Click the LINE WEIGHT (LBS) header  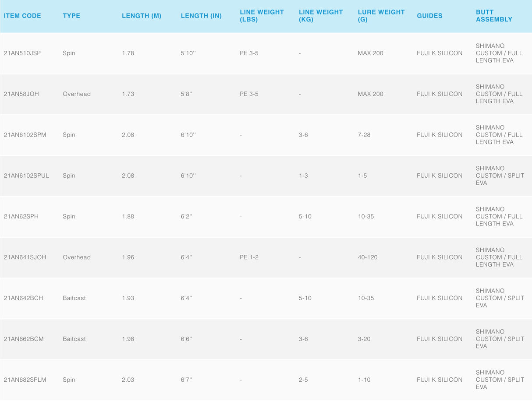(262, 16)
